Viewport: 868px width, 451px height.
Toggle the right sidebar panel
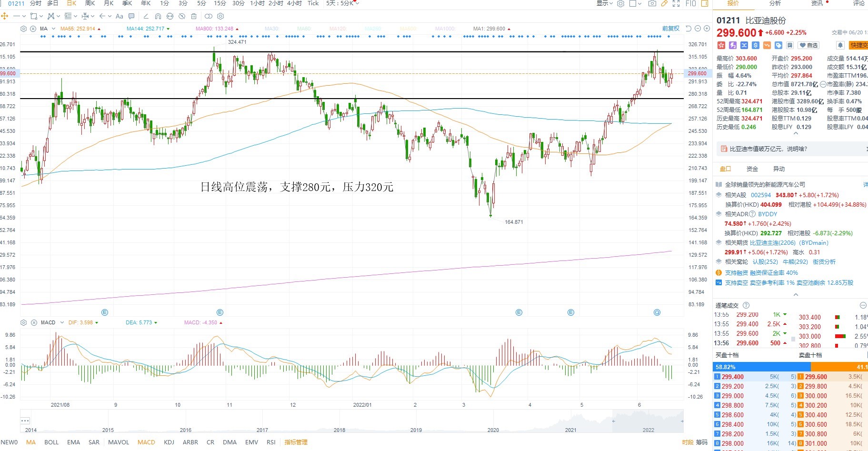pyautogui.click(x=705, y=3)
